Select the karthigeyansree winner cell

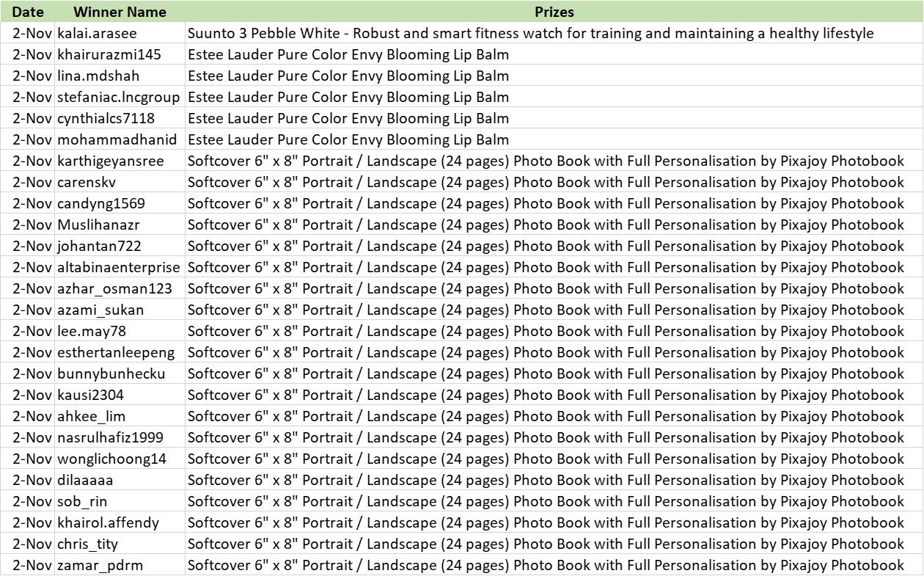coord(120,161)
